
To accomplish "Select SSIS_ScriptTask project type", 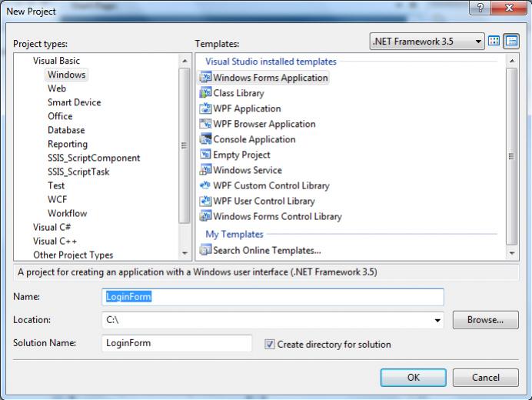I will pos(78,172).
